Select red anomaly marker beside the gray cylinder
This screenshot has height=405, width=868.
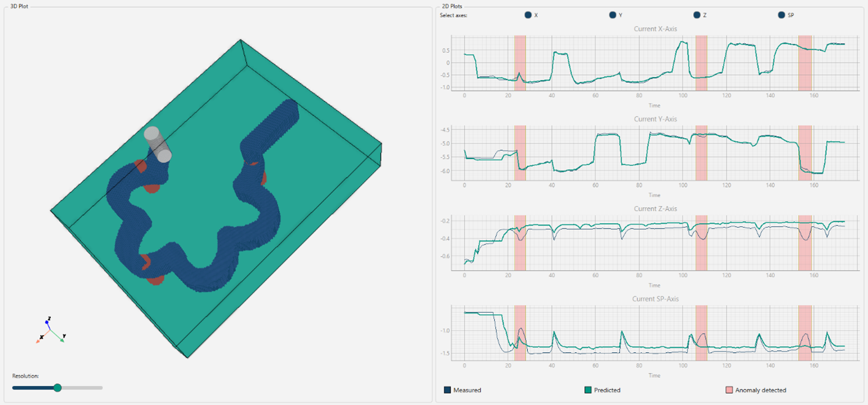[141, 166]
